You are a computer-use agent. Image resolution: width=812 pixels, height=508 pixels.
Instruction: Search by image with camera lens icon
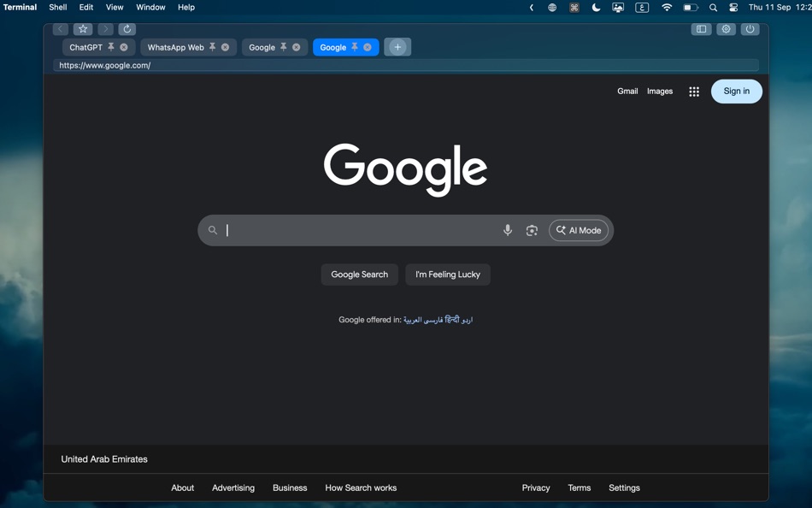pos(532,230)
